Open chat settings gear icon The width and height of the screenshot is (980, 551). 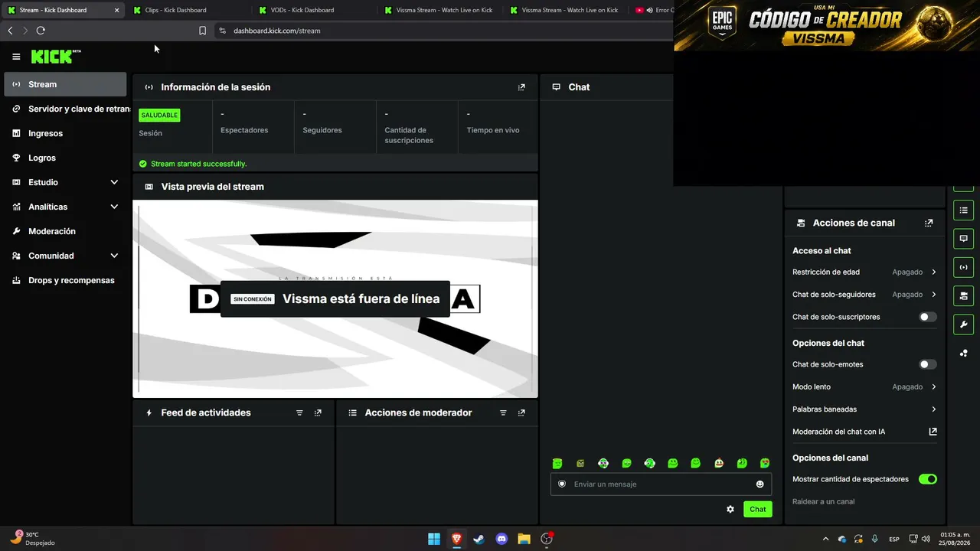[x=730, y=509]
